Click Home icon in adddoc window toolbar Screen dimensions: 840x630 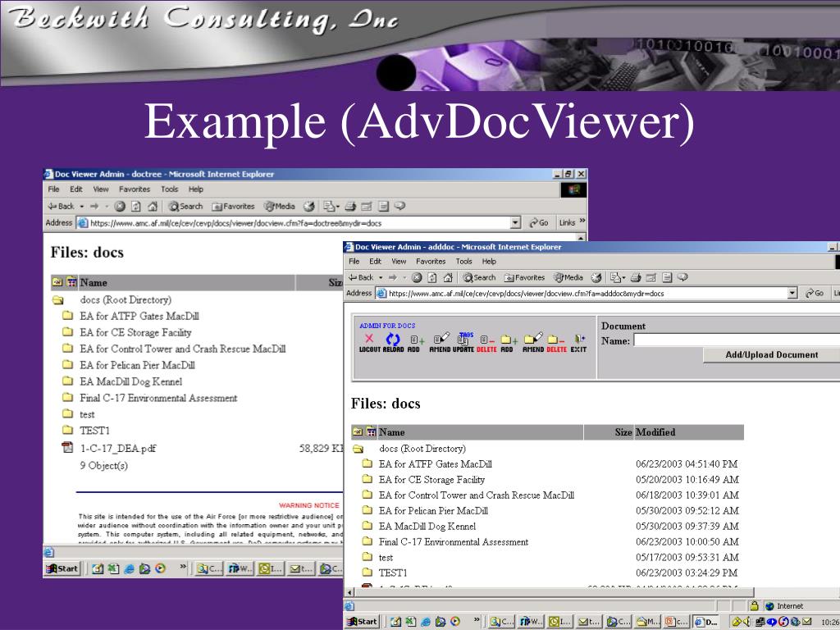(449, 277)
